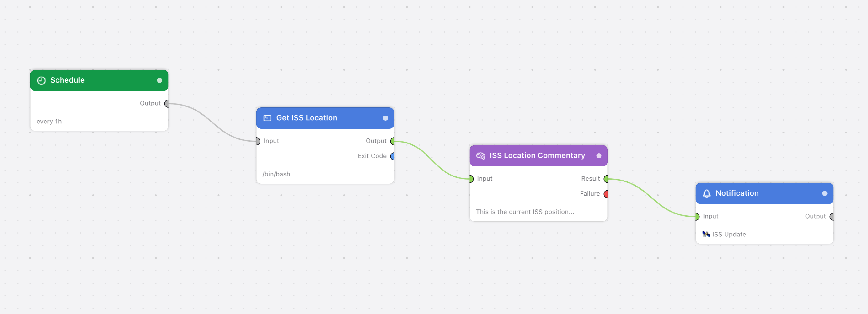Screen dimensions: 868x314
Task: Click the "Exit Code" label
Action: click(x=372, y=156)
